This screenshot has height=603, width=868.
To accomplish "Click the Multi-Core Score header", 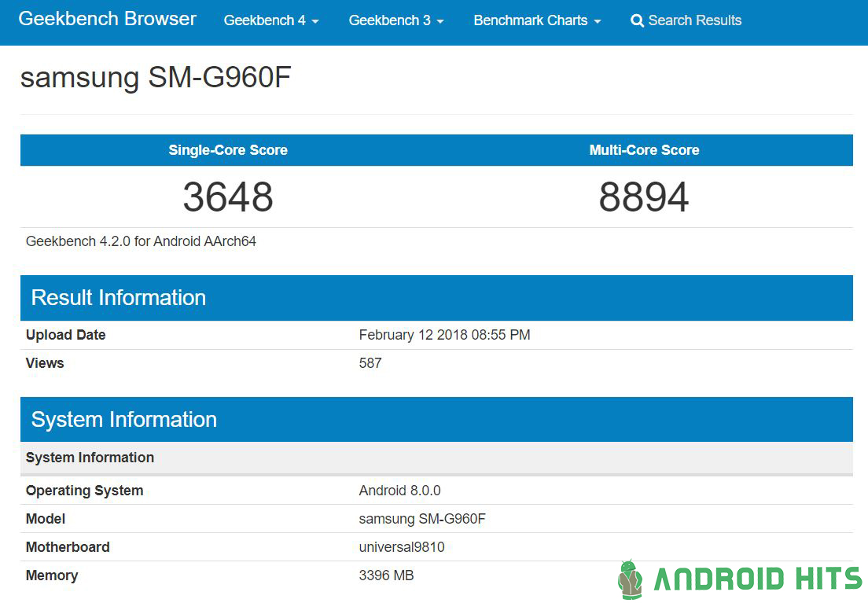I will pyautogui.click(x=645, y=150).
